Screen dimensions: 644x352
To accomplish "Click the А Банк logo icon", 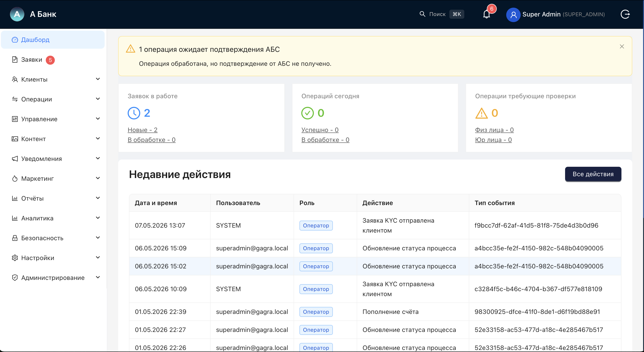I will [x=17, y=14].
